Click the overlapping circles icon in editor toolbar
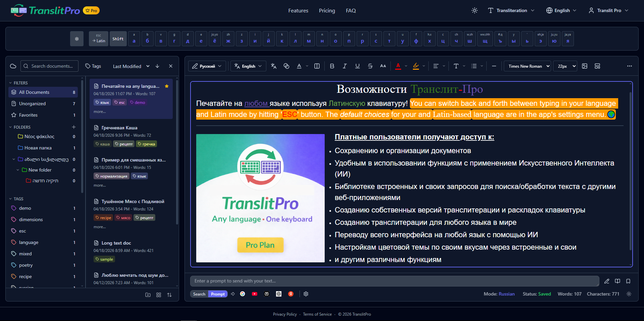 286,66
